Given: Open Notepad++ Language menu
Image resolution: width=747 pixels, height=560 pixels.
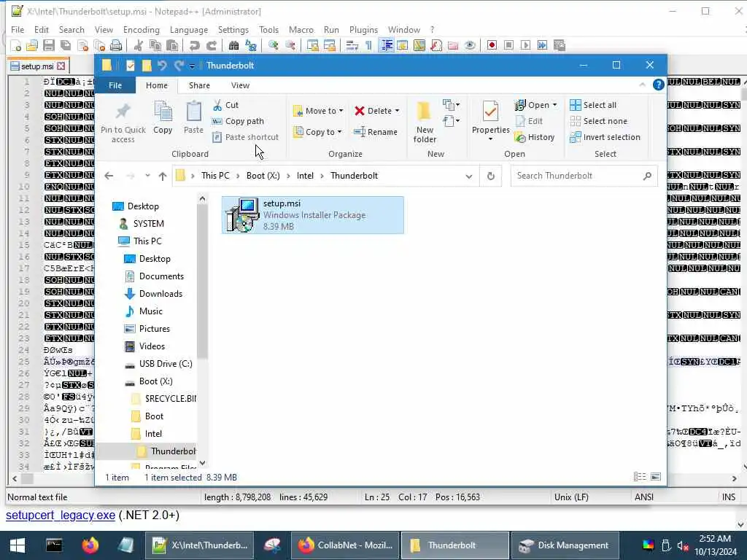Looking at the screenshot, I should coord(189,29).
